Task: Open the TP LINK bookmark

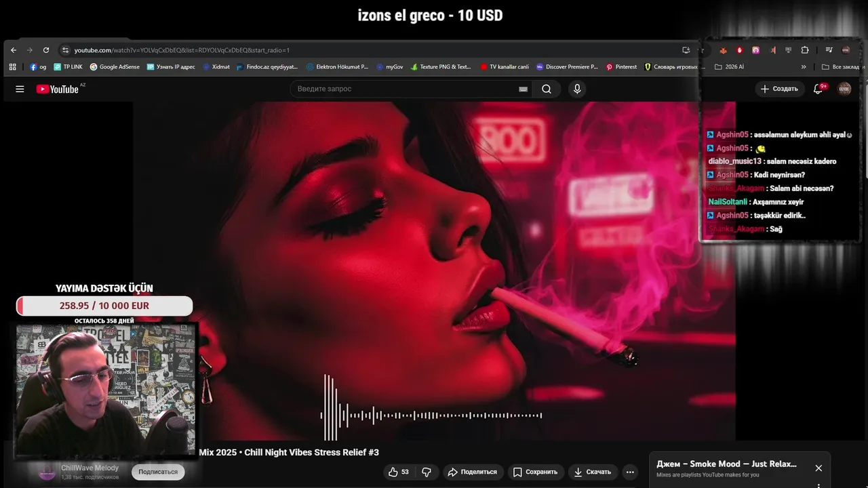Action: click(68, 67)
